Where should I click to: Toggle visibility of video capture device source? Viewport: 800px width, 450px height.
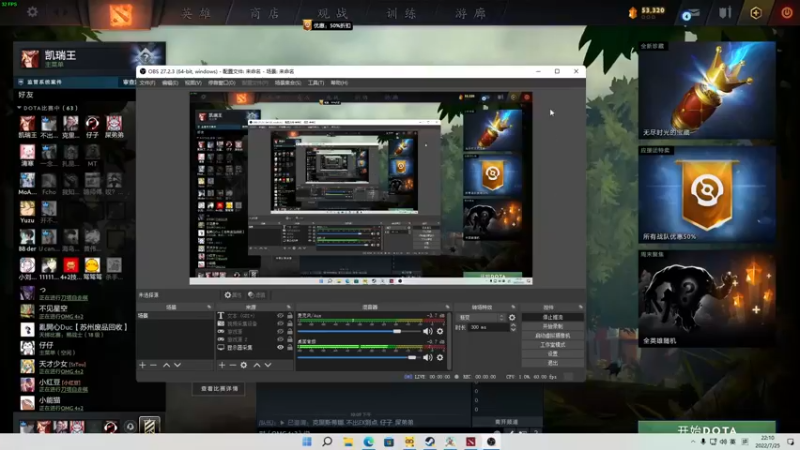pyautogui.click(x=280, y=323)
